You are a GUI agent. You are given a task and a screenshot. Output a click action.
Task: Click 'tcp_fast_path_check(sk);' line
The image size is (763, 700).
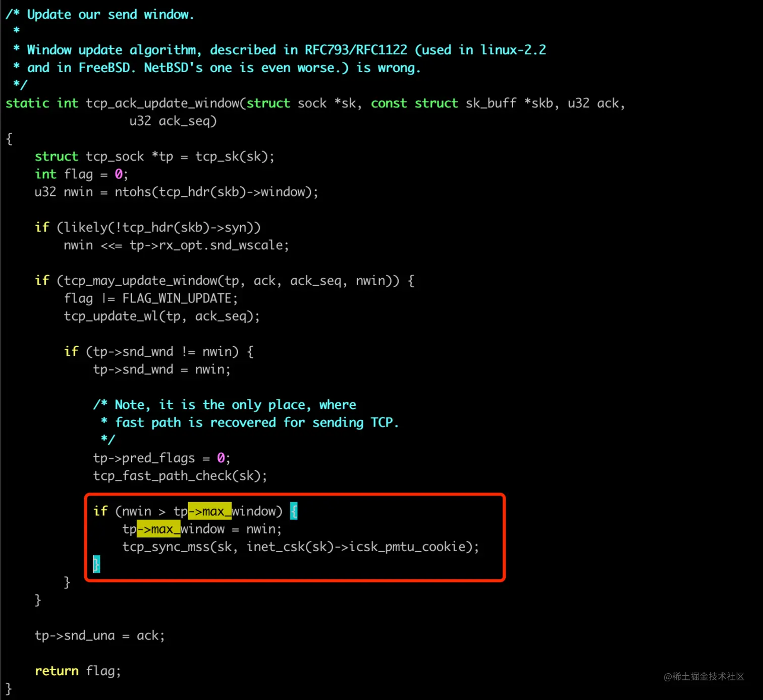coord(180,476)
